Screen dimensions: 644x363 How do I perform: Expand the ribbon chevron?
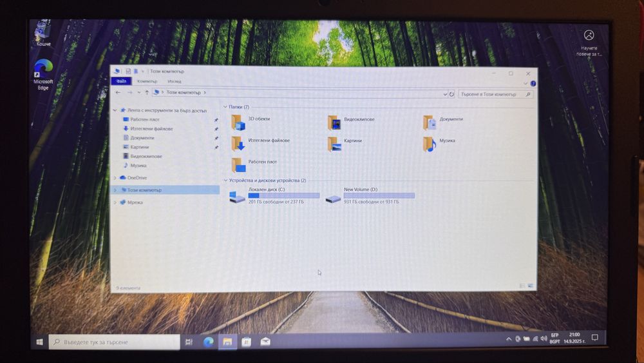[x=526, y=83]
